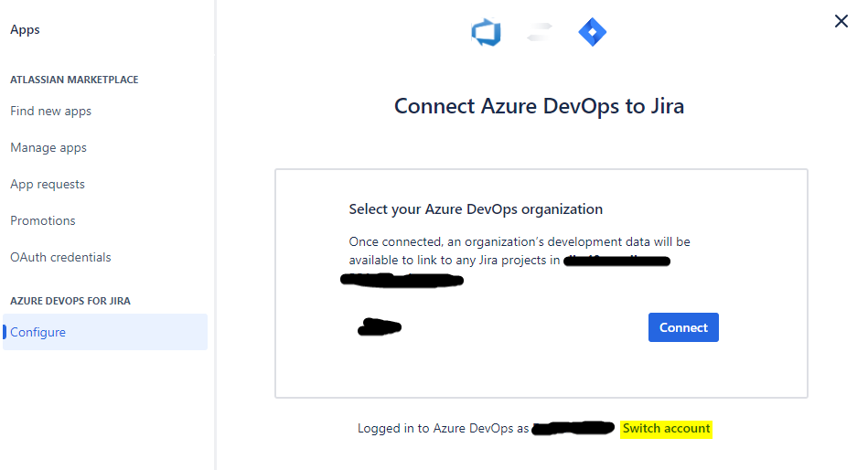Go to Manage apps
The image size is (868, 470).
pos(48,147)
